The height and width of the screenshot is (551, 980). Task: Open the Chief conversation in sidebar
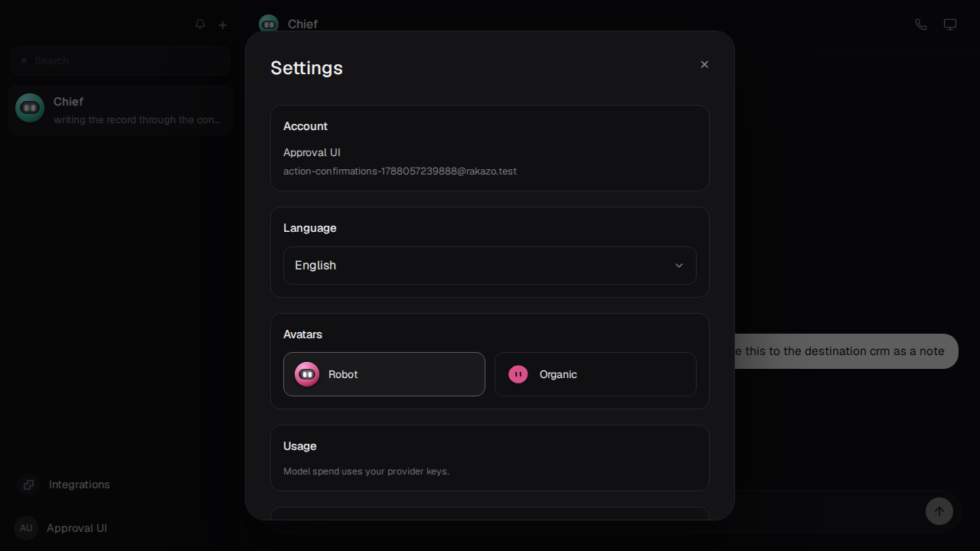click(121, 110)
